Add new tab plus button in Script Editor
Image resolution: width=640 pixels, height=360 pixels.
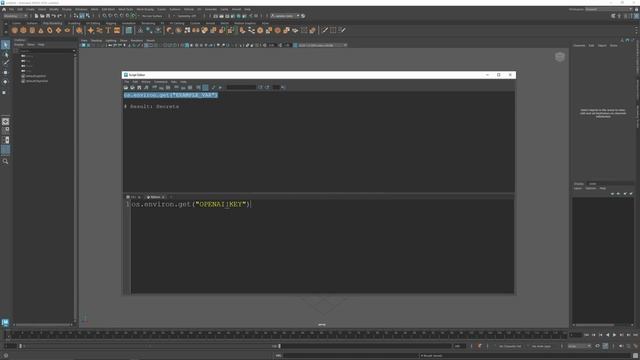(x=171, y=197)
